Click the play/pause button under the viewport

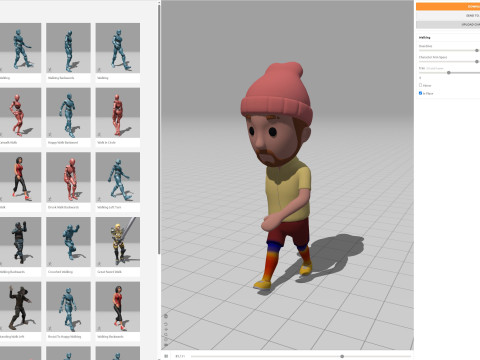[166, 356]
